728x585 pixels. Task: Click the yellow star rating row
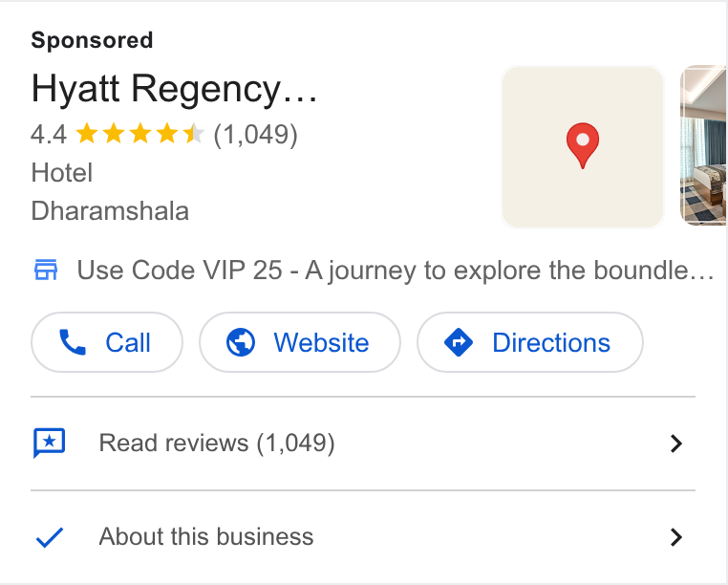point(139,134)
